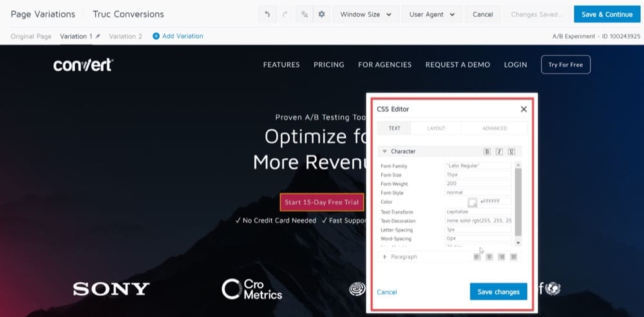
Task: Collapse the Character section
Action: point(385,151)
